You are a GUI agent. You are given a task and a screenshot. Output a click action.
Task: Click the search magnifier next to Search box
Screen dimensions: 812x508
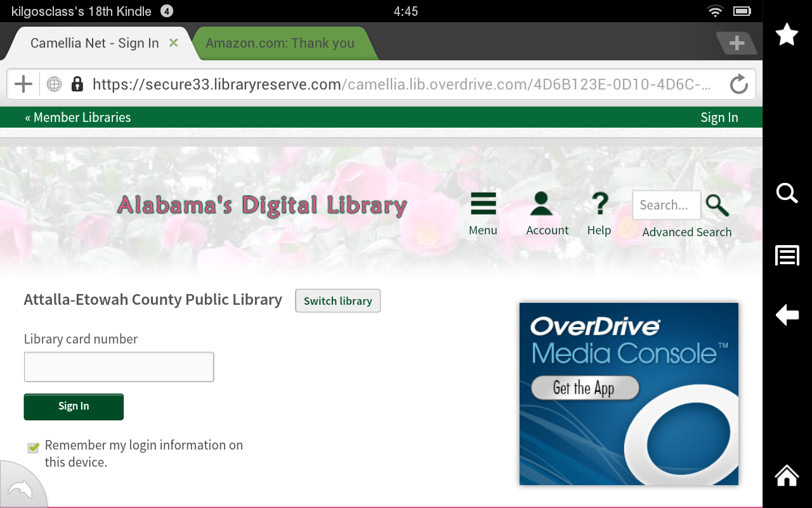[x=717, y=205]
